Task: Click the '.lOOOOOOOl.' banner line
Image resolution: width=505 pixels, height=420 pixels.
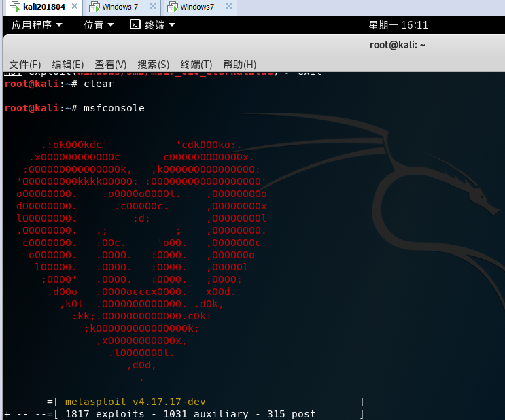Action: click(x=141, y=353)
